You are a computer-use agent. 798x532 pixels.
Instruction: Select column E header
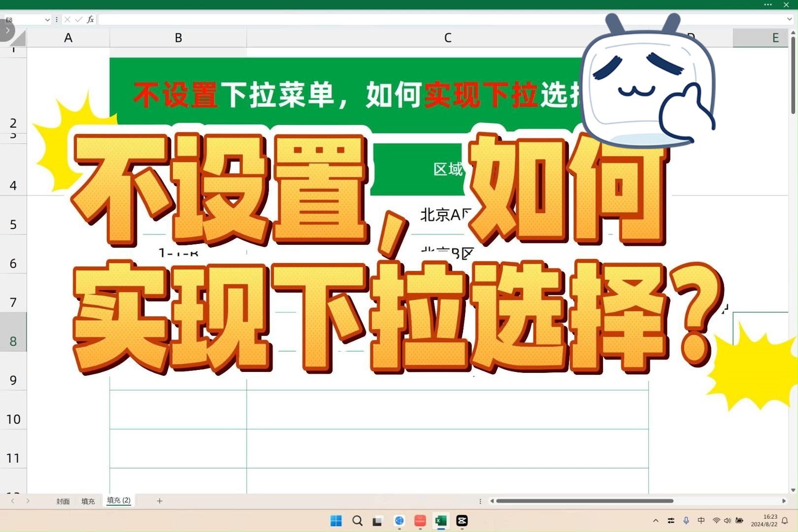762,38
